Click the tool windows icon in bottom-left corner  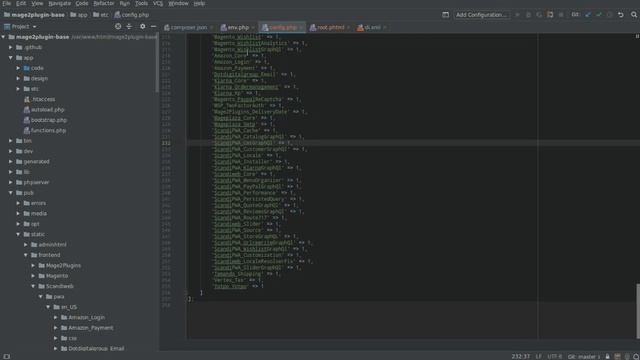(x=7, y=356)
